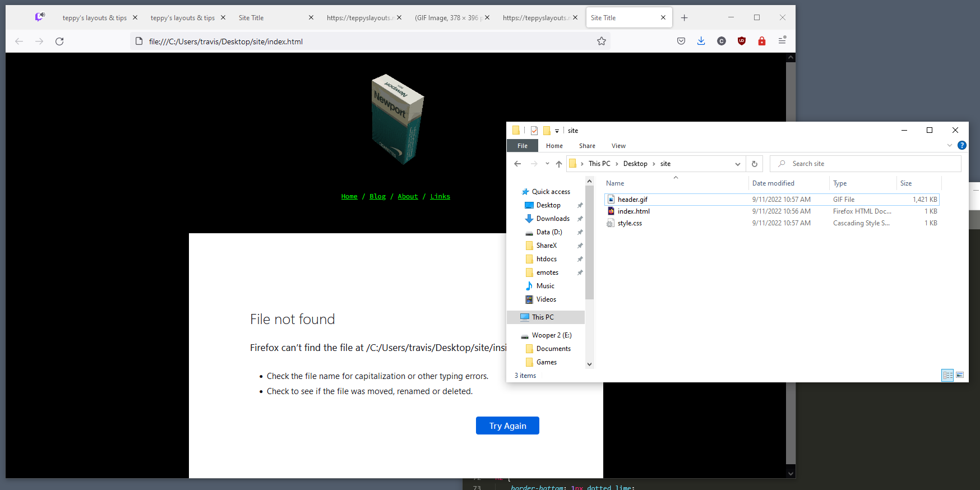Open the address bar history dropdown chevron
Screen dimensions: 980x490
tap(738, 164)
